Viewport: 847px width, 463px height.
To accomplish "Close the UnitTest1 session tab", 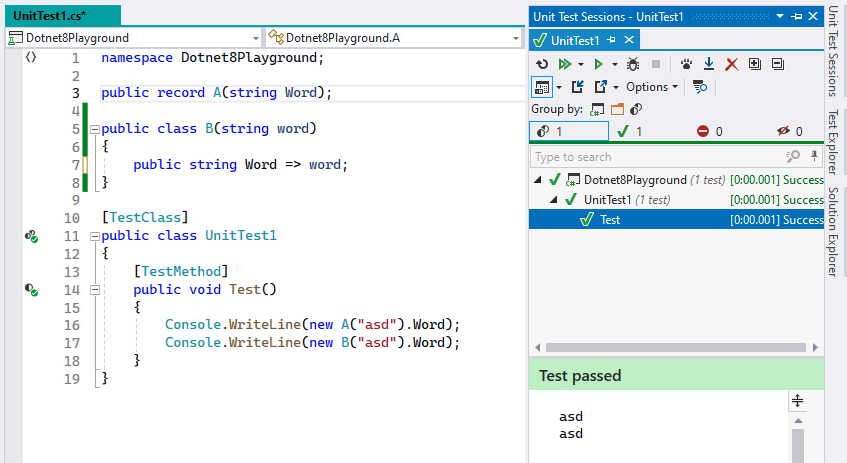I will tap(629, 40).
